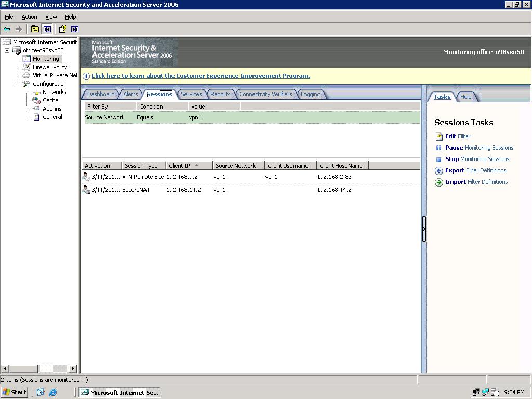Click the Pause Monitoring Sessions icon

(x=438, y=148)
